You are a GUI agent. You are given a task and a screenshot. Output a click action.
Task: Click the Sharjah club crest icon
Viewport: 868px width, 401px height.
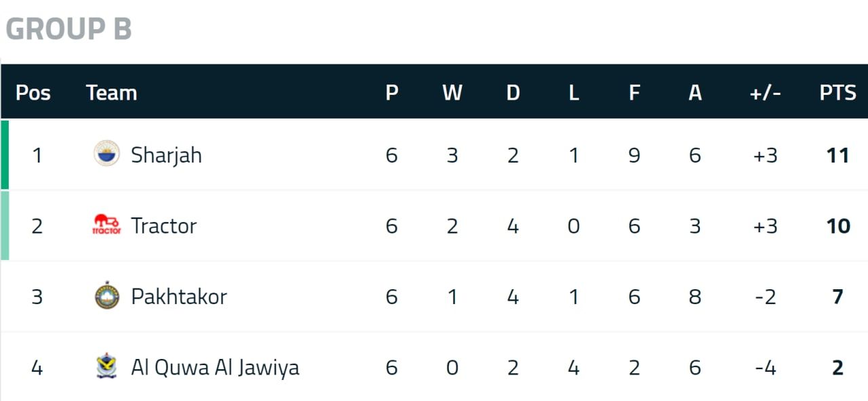[x=106, y=154]
